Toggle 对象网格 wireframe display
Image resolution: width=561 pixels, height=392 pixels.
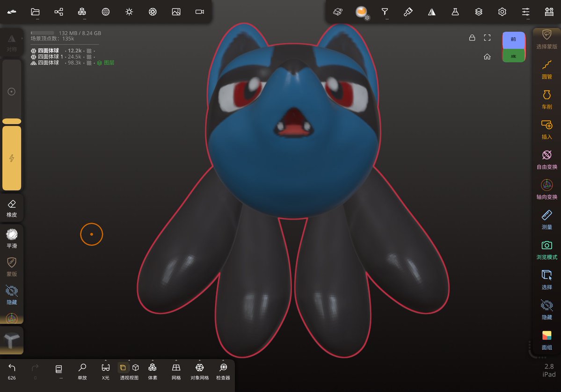coord(200,372)
